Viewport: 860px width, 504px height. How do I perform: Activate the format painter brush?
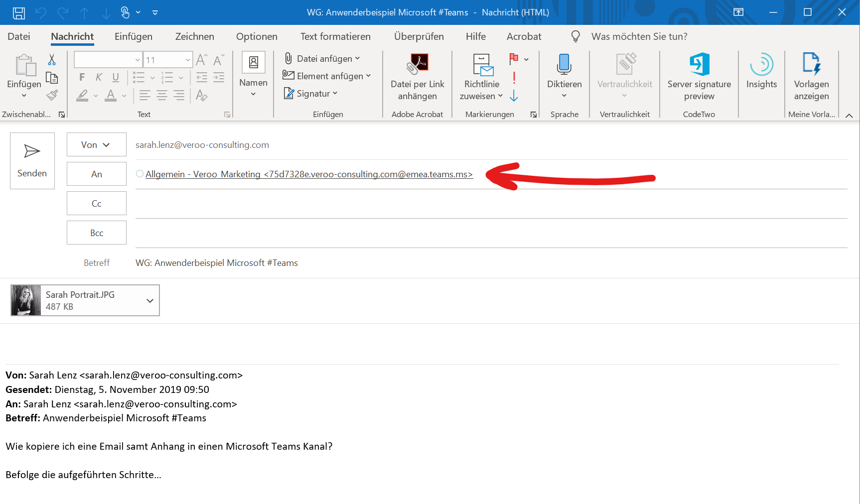52,95
